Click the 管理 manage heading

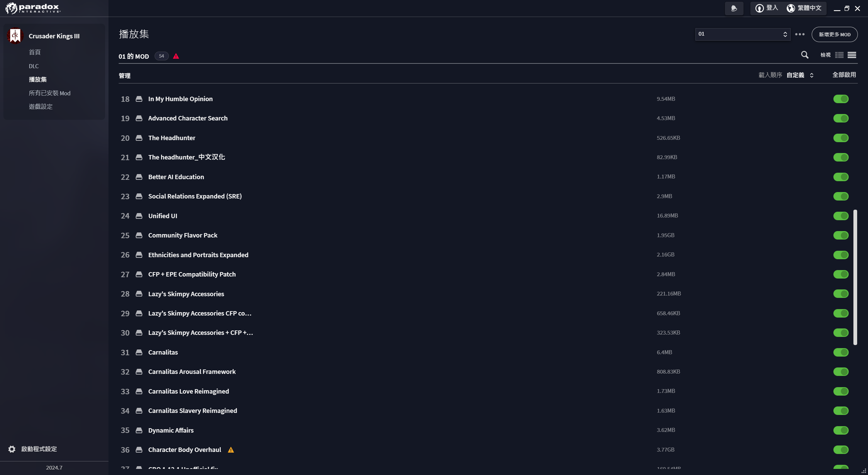(x=124, y=76)
